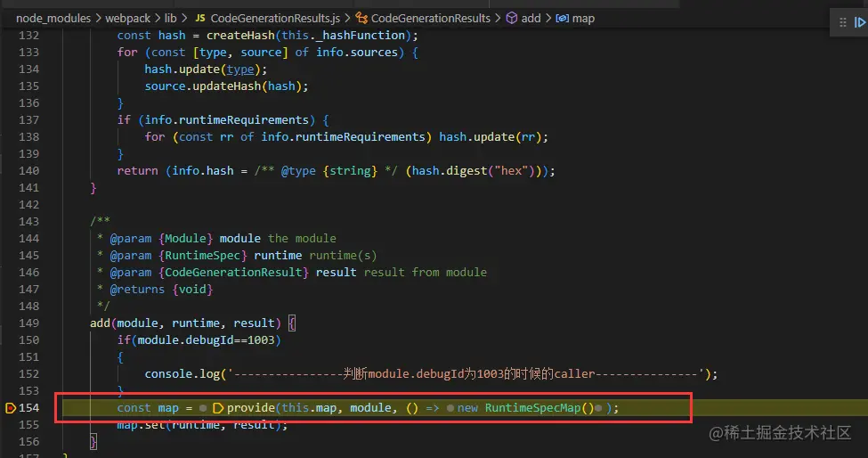Click 'map.set' on line 155
This screenshot has height=458, width=868.
141,425
